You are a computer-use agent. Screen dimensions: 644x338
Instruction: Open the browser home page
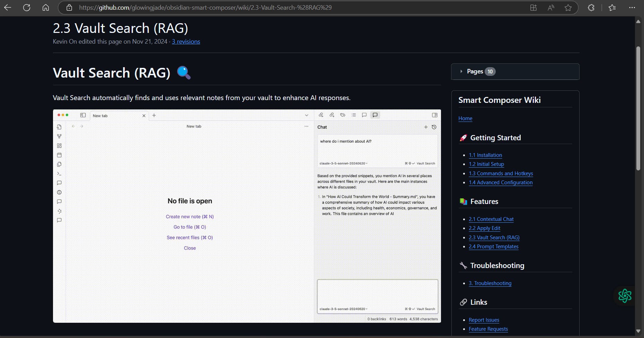(46, 8)
